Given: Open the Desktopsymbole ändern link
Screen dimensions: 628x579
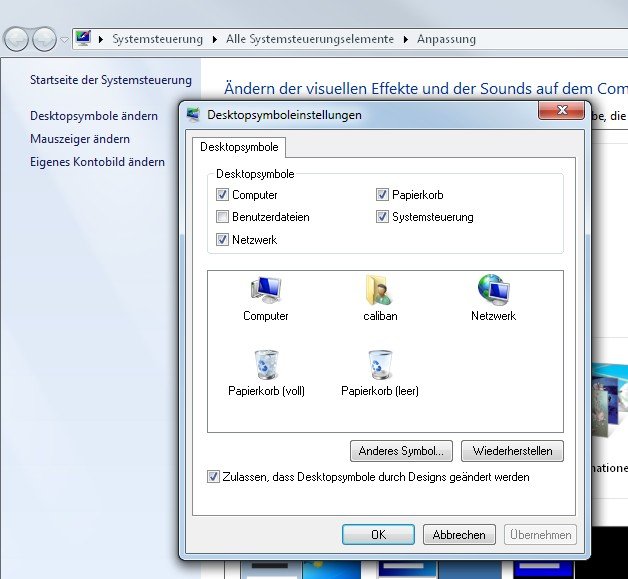Looking at the screenshot, I should (x=94, y=116).
